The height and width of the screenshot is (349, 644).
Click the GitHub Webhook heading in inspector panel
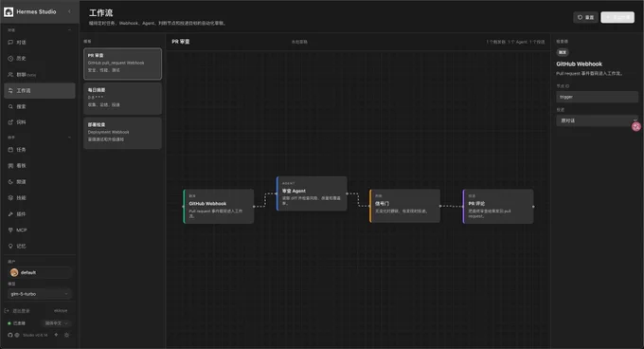click(x=579, y=64)
